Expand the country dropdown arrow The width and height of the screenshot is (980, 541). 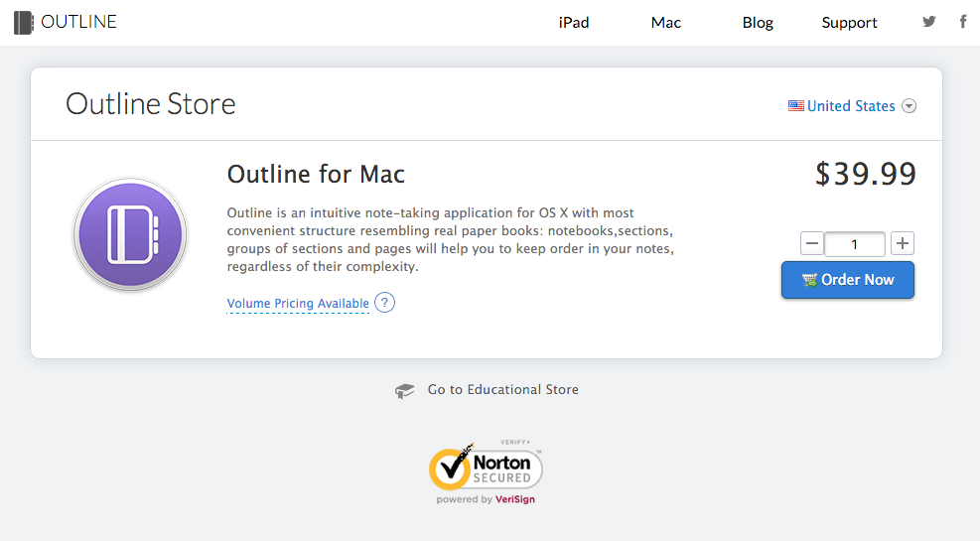(910, 106)
